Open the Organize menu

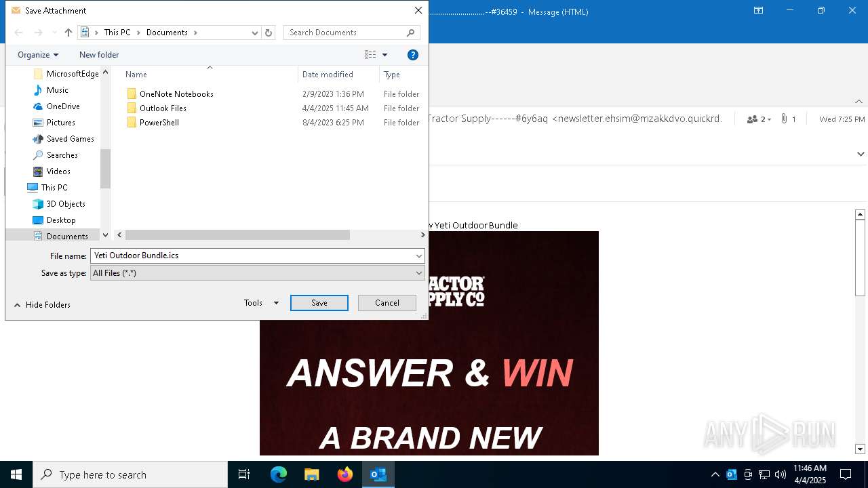click(38, 55)
